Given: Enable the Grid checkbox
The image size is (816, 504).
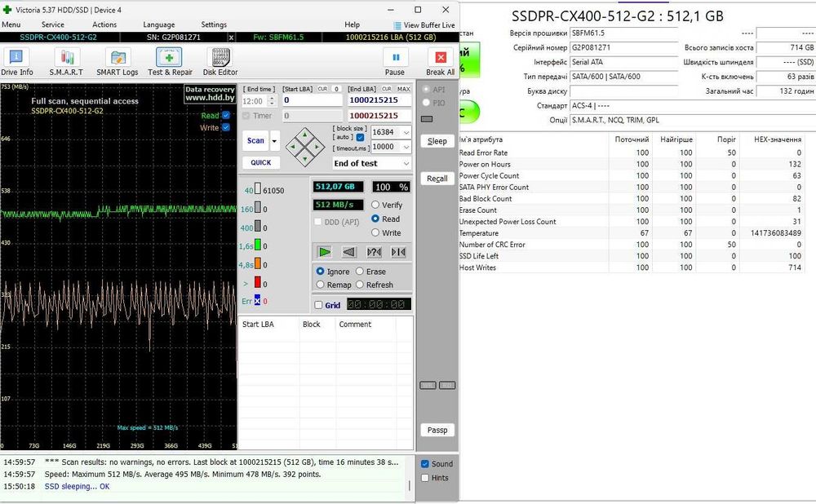Looking at the screenshot, I should point(319,305).
